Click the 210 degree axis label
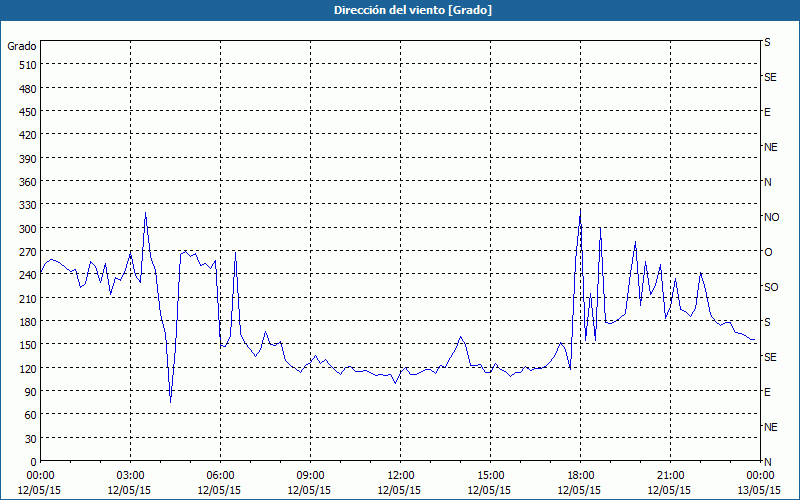Viewport: 800px width, 500px height. [x=28, y=298]
